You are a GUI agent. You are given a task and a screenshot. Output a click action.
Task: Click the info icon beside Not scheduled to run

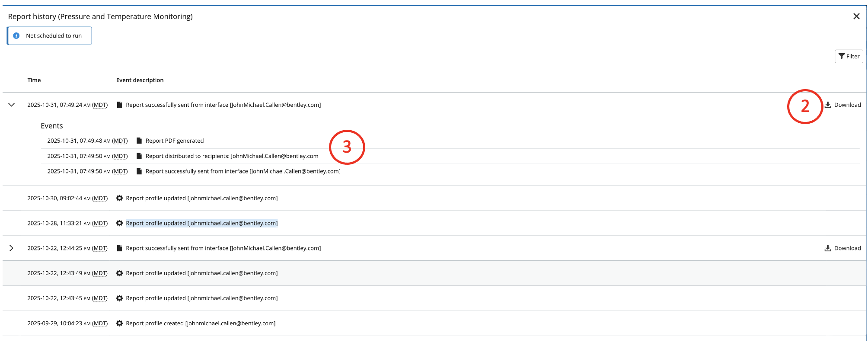pyautogui.click(x=16, y=36)
